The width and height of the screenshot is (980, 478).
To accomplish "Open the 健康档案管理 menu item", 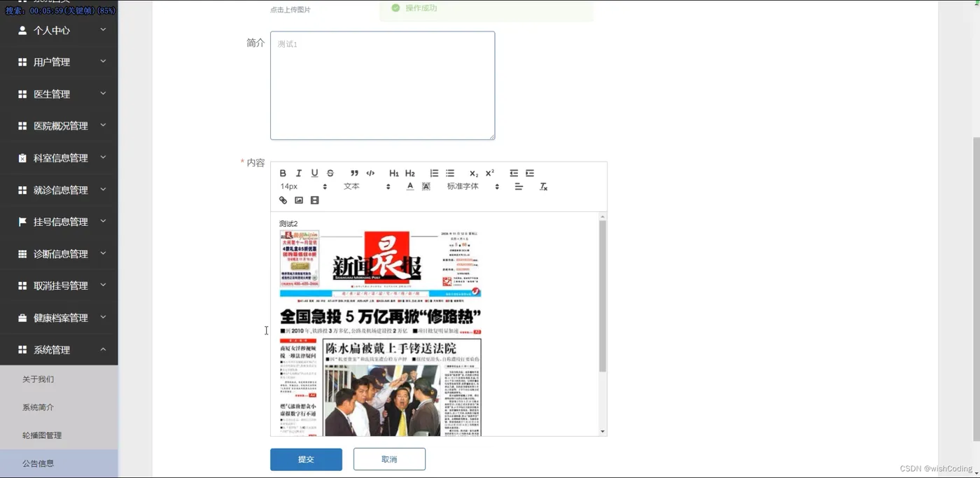I will [x=59, y=318].
